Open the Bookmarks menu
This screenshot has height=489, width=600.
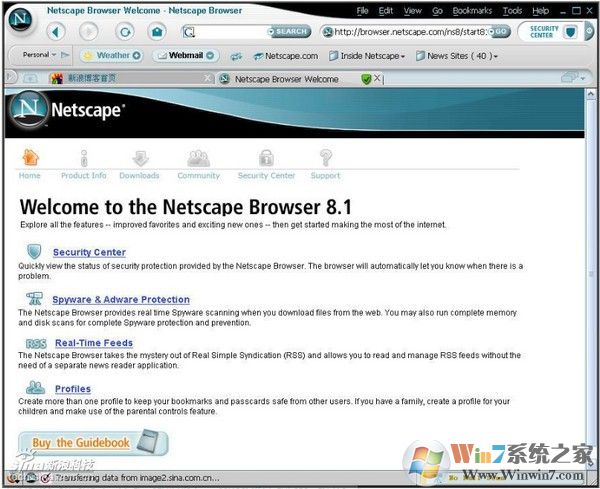coord(472,11)
